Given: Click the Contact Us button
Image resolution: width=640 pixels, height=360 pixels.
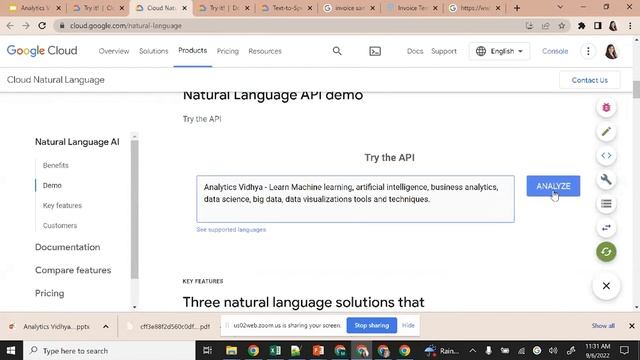Looking at the screenshot, I should (x=589, y=80).
